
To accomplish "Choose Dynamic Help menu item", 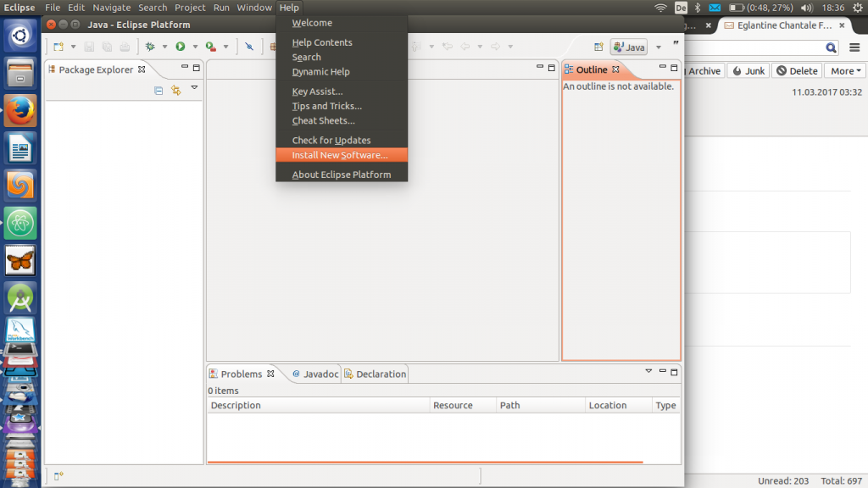I will point(342,71).
